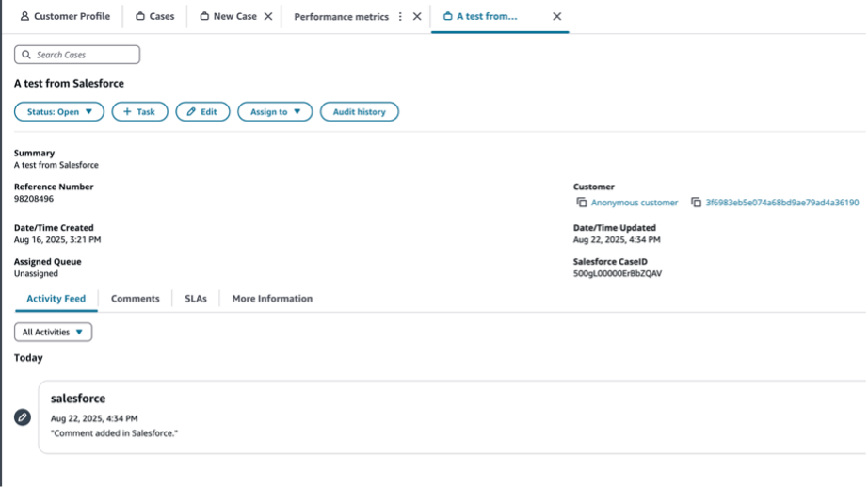This screenshot has height=489, width=868.
Task: Open the Audit history button
Action: tap(359, 112)
